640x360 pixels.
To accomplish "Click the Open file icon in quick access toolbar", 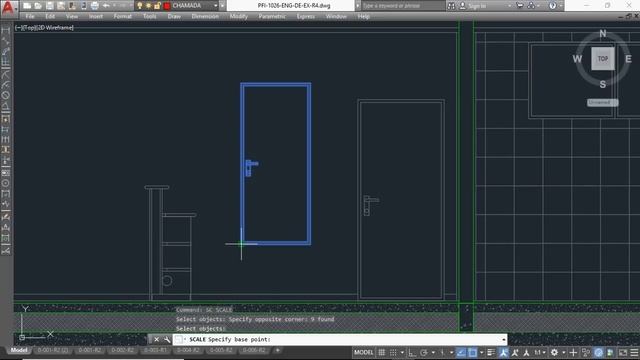I will point(38,6).
